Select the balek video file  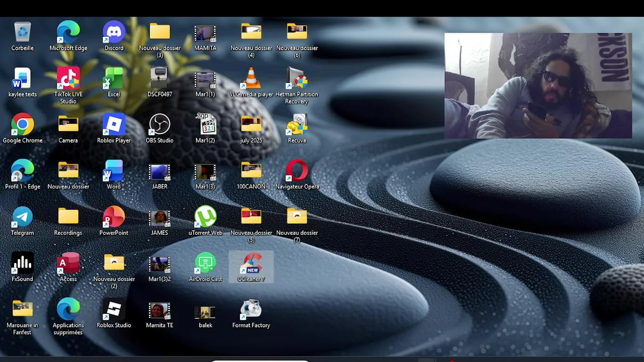click(205, 312)
